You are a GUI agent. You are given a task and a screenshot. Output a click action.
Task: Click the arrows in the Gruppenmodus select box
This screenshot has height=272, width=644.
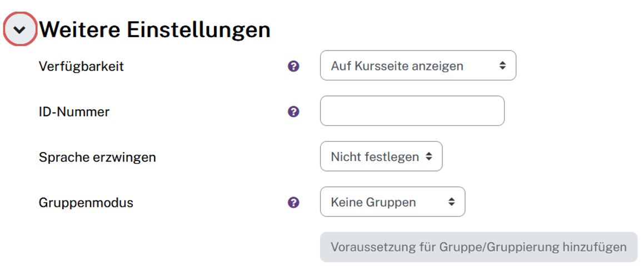(452, 202)
